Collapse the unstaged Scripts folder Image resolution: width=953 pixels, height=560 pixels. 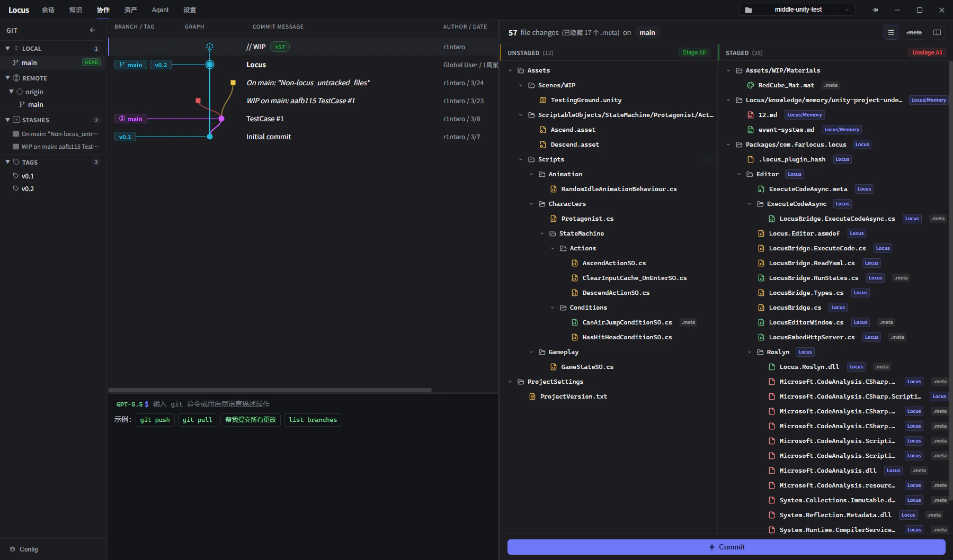[521, 159]
